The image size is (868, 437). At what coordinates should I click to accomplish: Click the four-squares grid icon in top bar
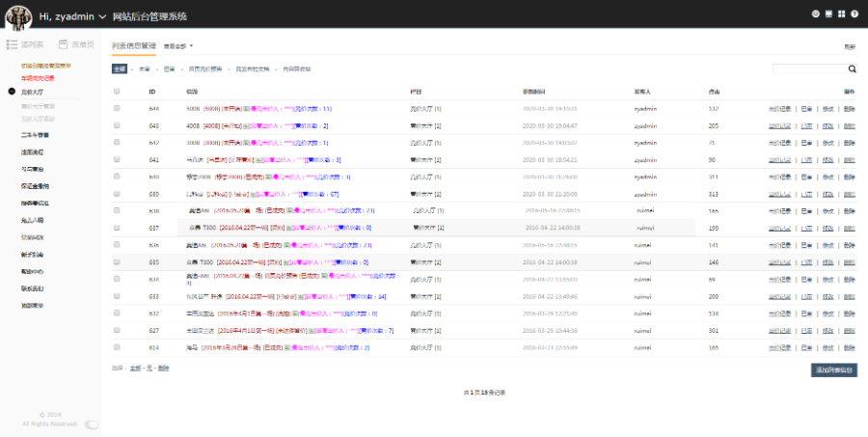tap(841, 14)
